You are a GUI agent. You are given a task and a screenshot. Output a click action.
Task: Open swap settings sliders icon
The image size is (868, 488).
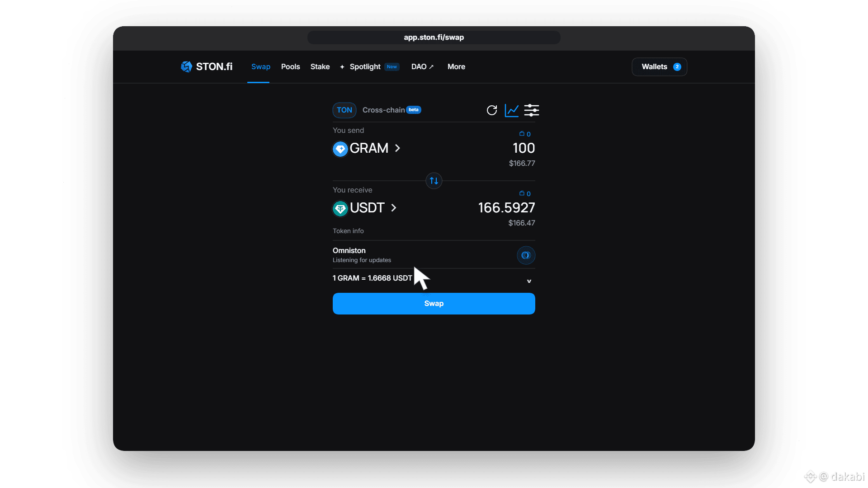click(x=532, y=110)
